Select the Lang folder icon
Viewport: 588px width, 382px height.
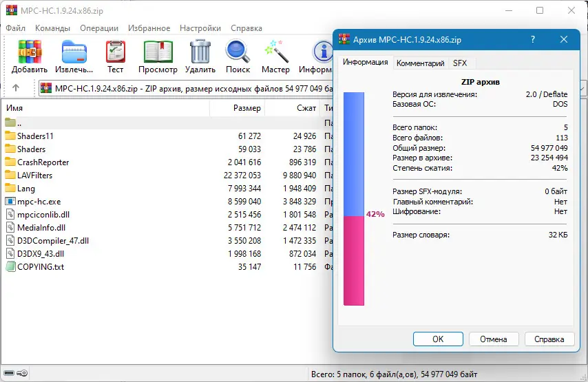(10, 188)
